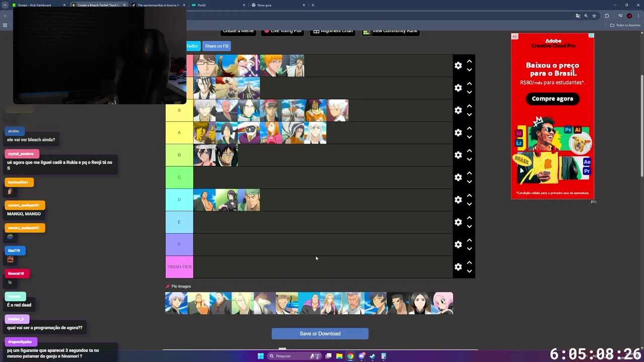Click the sunglasses man in the image pool
This screenshot has width=644, height=362.
398,303
